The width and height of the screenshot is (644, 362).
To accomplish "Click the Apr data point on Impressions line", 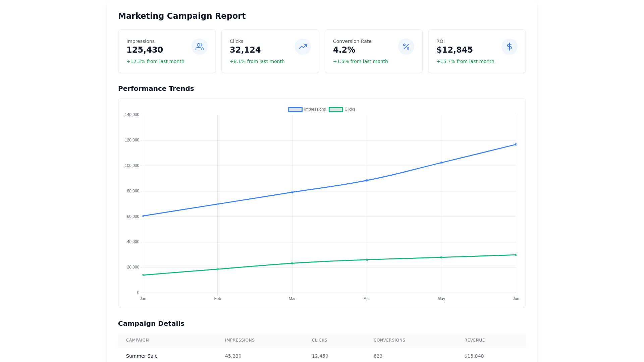I will [367, 180].
